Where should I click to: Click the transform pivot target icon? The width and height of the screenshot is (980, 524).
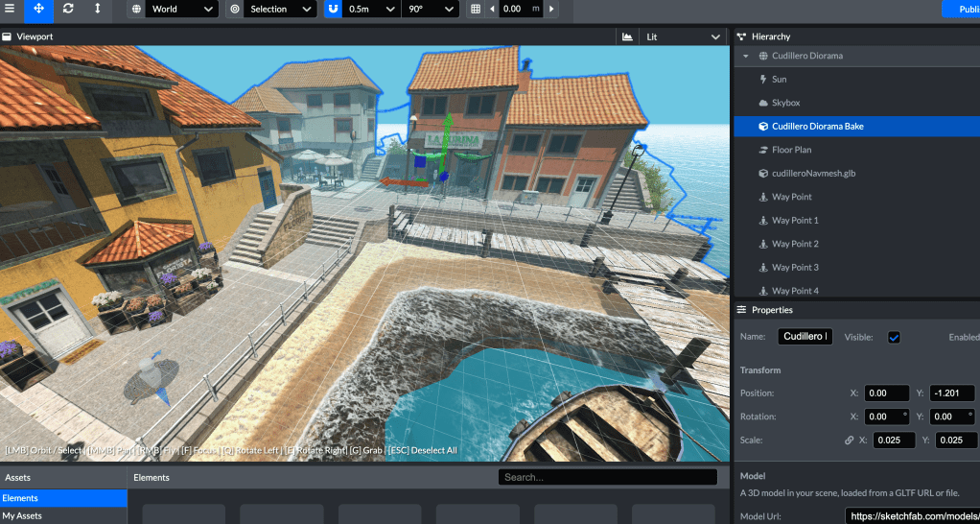pyautogui.click(x=236, y=9)
